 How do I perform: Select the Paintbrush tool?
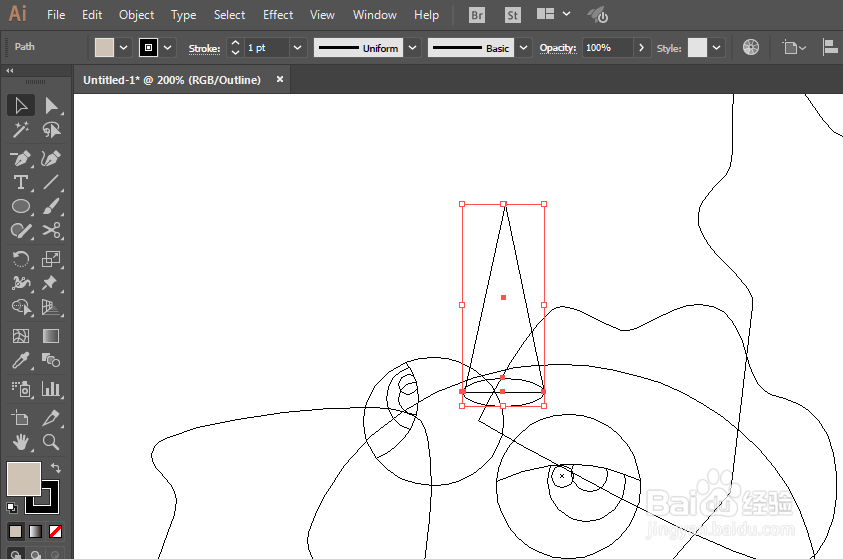[51, 206]
